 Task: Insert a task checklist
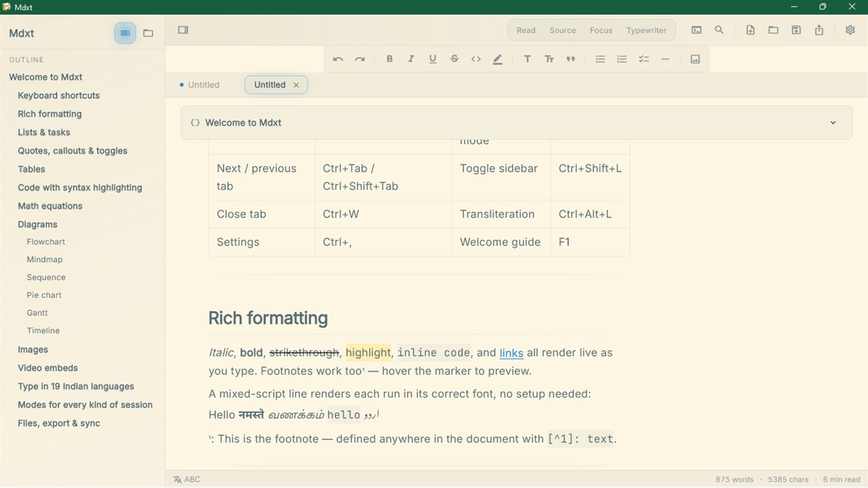643,59
